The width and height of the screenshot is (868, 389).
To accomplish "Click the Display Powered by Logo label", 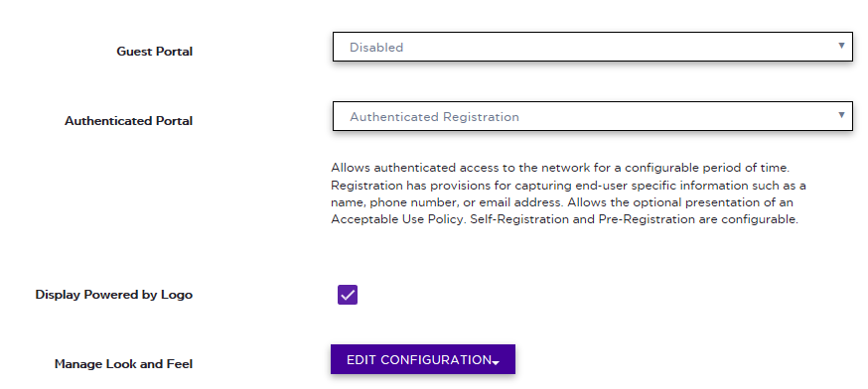I will (x=114, y=295).
